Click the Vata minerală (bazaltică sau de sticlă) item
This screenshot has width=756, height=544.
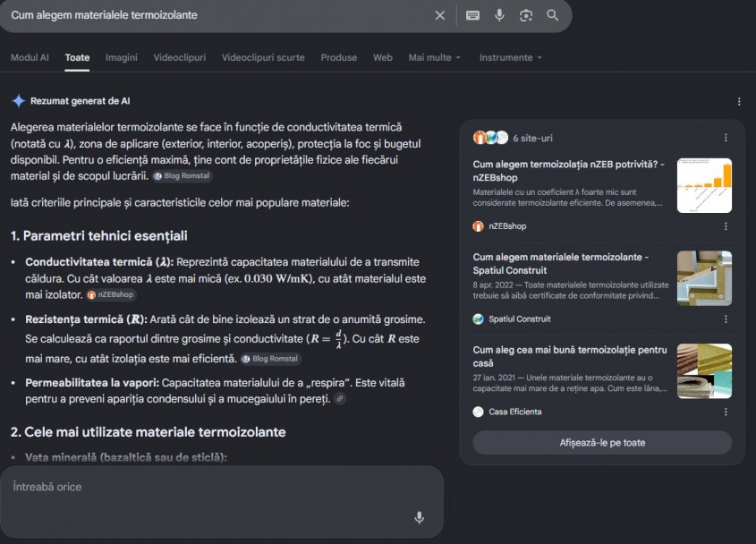(126, 457)
